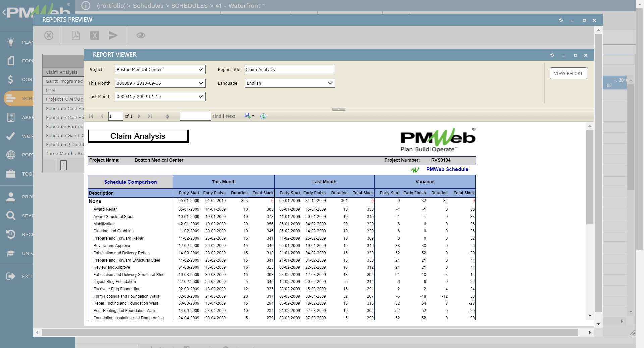Open the Schedules module in the left sidebar
Image resolution: width=644 pixels, height=348 pixels.
(10, 98)
